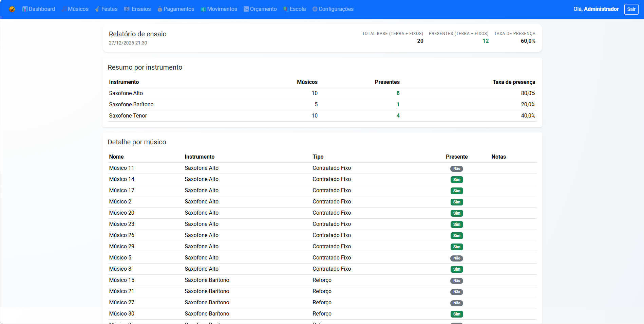Open the Músicos menu item
Image resolution: width=644 pixels, height=324 pixels.
pos(78,9)
